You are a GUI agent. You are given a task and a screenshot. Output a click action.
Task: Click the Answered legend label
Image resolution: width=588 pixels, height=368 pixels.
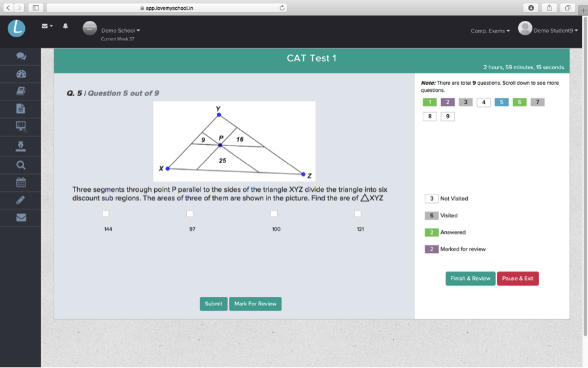coord(453,232)
